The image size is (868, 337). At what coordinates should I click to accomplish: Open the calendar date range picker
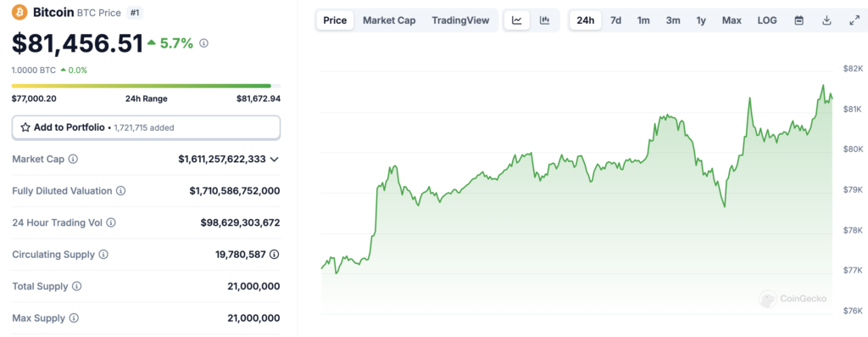[x=798, y=20]
